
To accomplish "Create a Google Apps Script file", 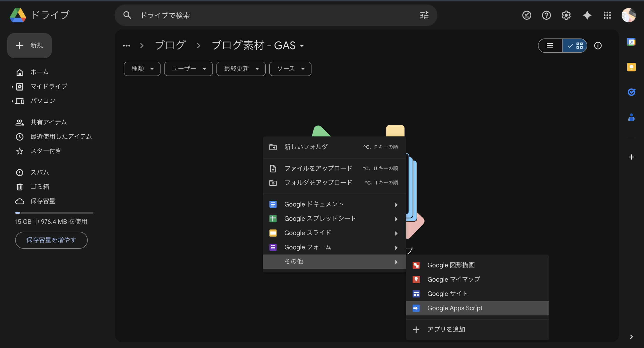I will point(477,308).
